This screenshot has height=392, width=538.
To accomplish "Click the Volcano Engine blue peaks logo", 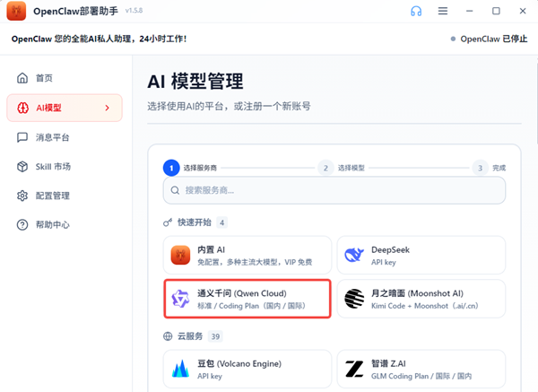I will click(180, 369).
